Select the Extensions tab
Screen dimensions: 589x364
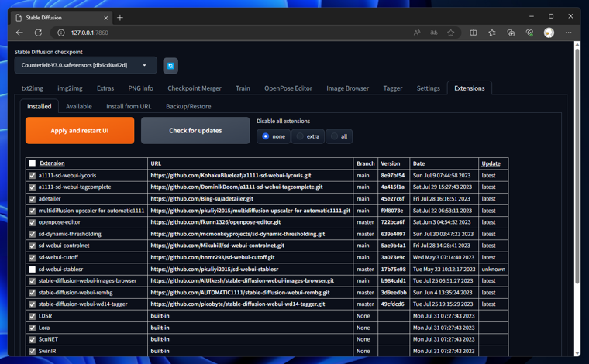coord(469,88)
